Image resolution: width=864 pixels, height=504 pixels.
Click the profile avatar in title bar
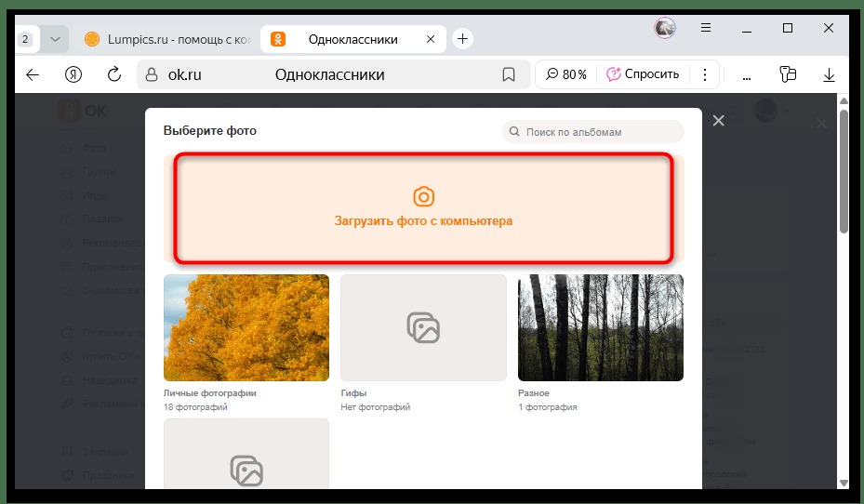point(665,28)
